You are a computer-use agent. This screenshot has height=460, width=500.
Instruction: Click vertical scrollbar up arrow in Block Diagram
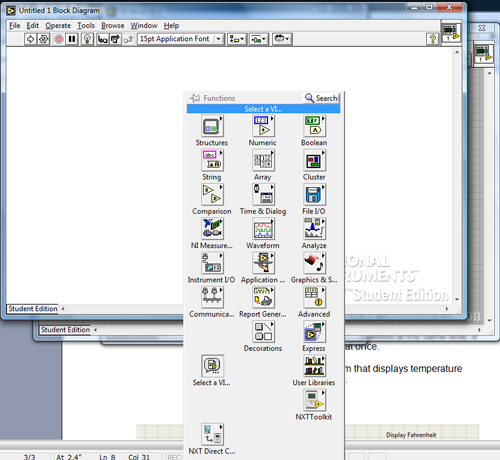(x=457, y=52)
